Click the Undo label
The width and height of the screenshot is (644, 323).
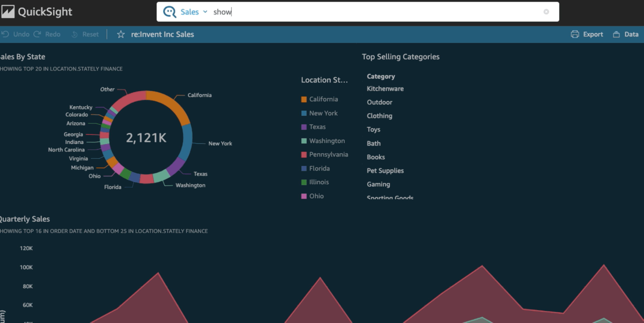21,34
